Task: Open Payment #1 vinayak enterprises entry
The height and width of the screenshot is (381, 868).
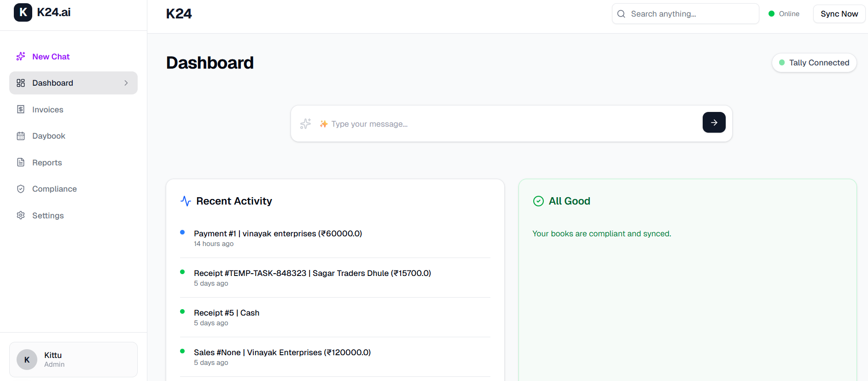Action: [278, 234]
